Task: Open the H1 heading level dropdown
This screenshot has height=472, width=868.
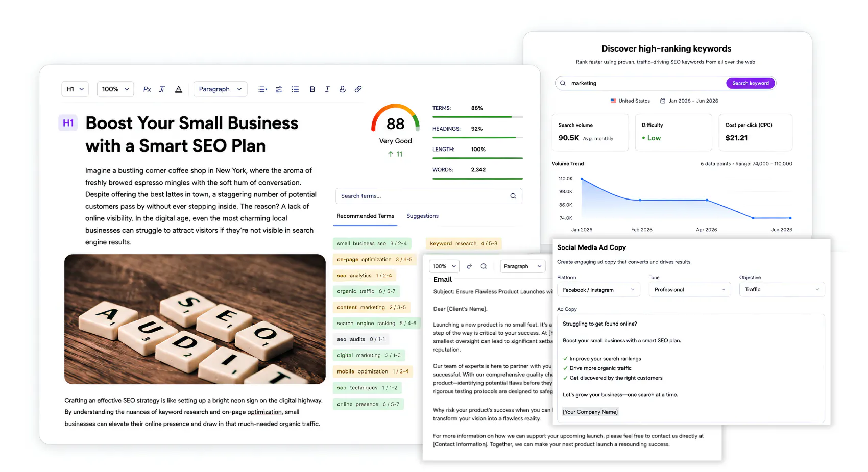Action: pyautogui.click(x=75, y=89)
